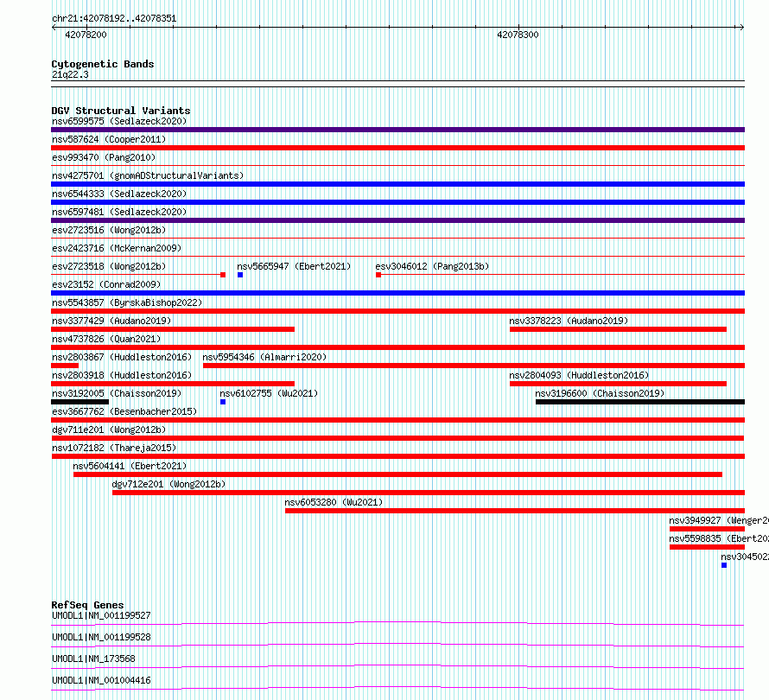Click label dgv712e201 (Wong2012b)

coord(168,484)
